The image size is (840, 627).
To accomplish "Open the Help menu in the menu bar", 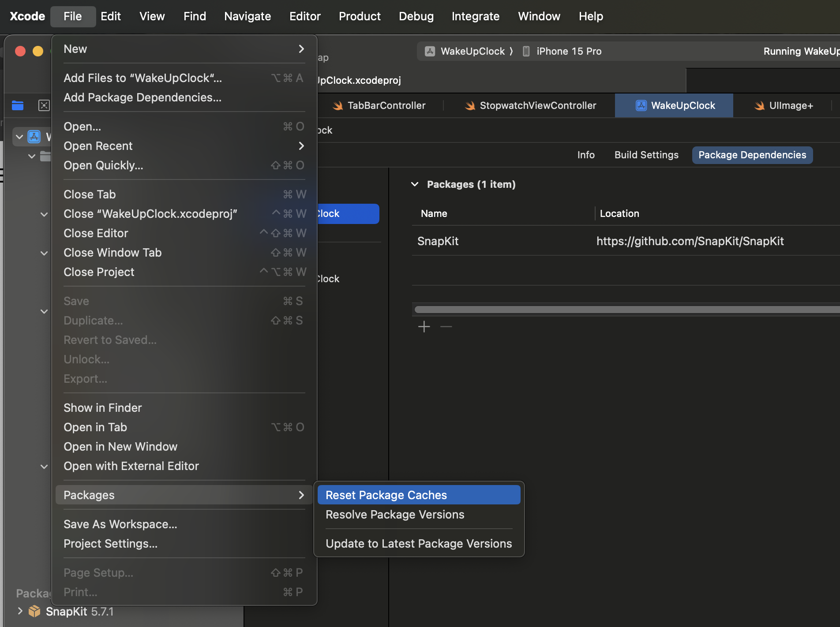I will pyautogui.click(x=591, y=16).
